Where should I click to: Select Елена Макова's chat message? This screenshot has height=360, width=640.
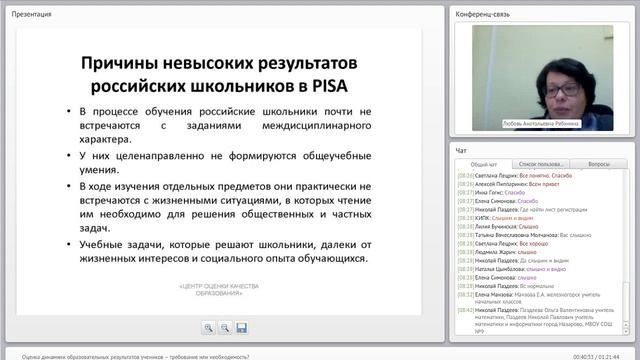click(529, 298)
